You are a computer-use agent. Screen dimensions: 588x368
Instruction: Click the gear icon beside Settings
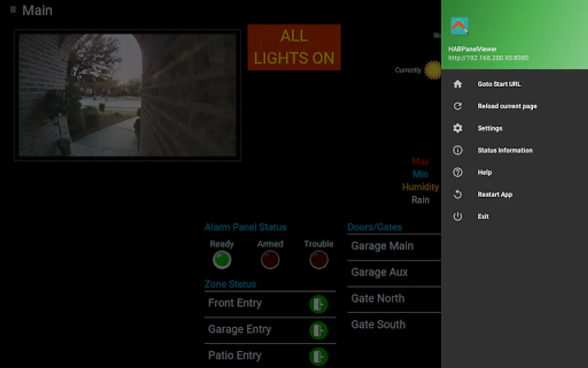tap(458, 128)
